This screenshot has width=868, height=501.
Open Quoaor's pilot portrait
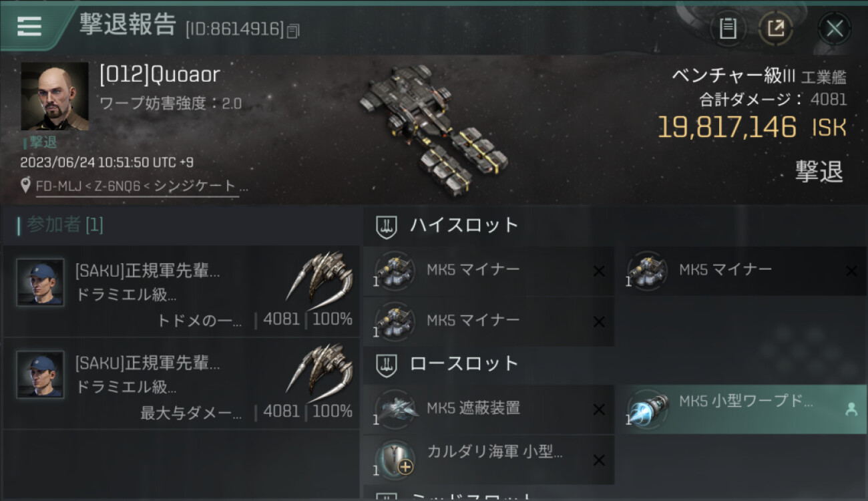(x=54, y=96)
